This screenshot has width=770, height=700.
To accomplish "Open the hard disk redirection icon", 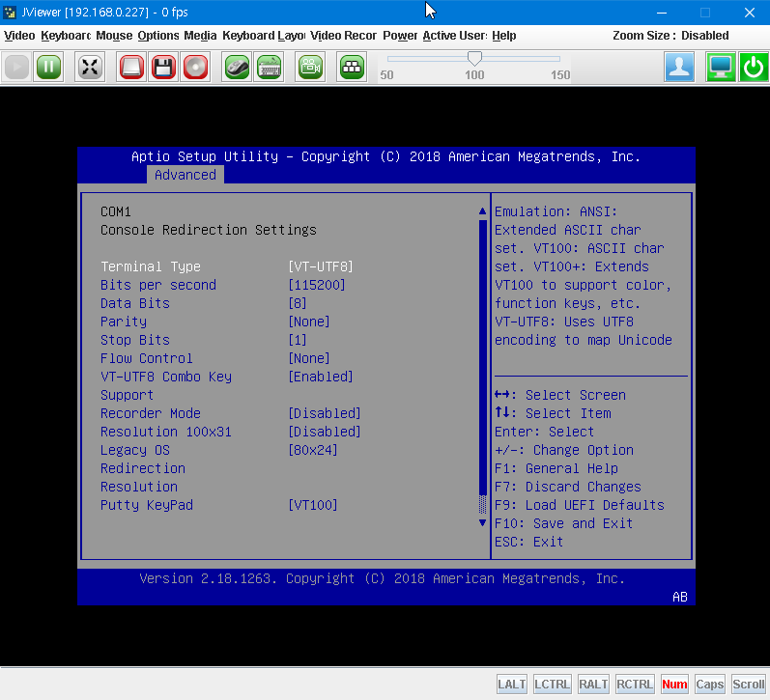I will 131,67.
